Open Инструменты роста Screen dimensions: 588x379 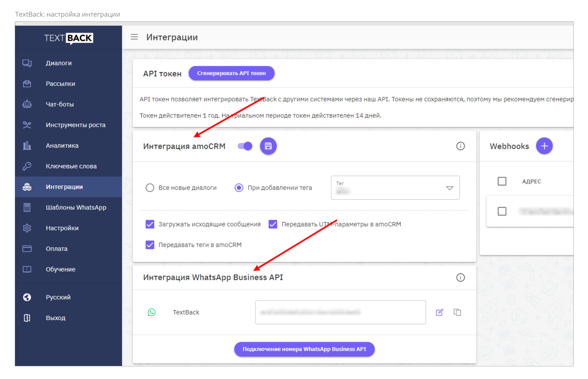click(x=69, y=125)
